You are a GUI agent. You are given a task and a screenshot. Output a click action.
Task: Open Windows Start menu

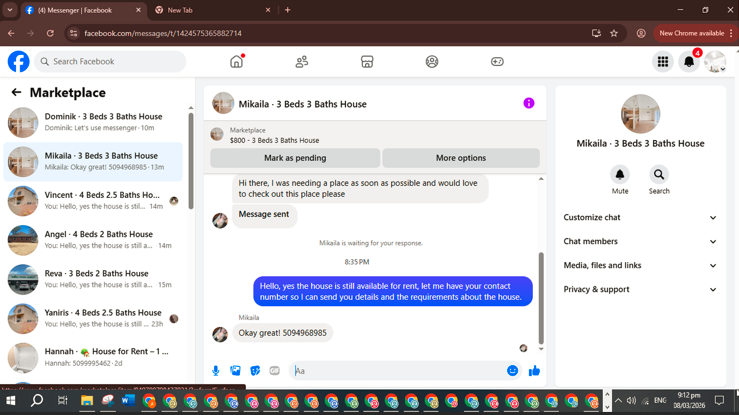(x=10, y=401)
